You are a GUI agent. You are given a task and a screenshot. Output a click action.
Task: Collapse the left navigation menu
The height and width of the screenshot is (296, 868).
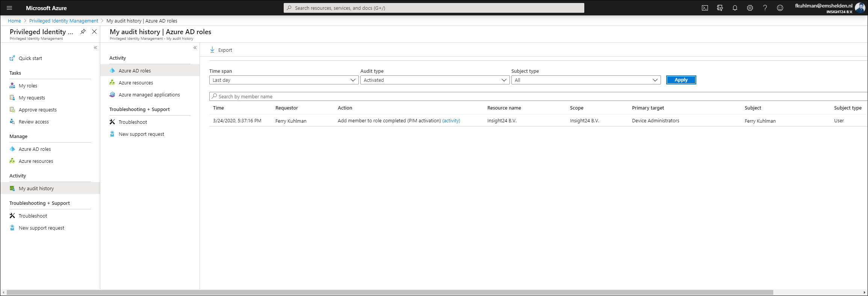pyautogui.click(x=95, y=48)
